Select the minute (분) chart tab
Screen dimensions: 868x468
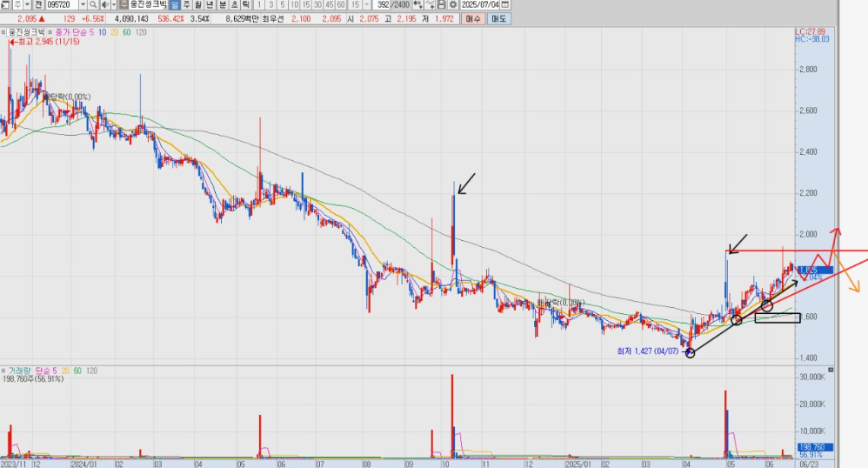coord(224,5)
